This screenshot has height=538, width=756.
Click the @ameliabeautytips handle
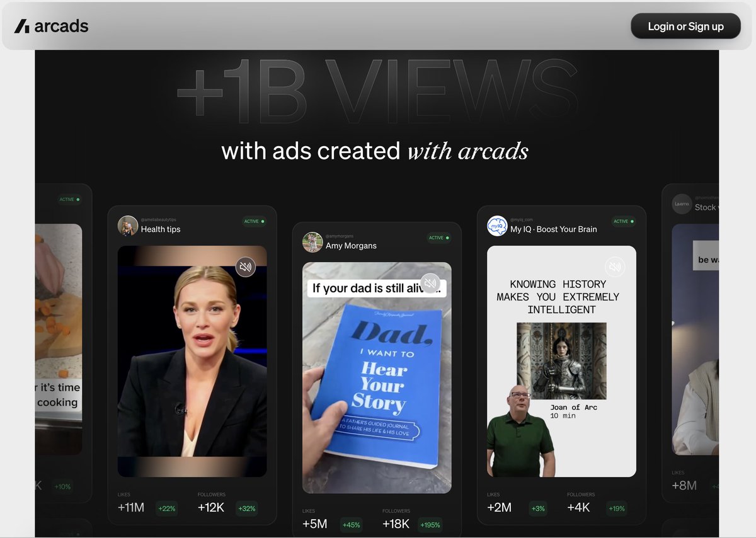click(159, 220)
